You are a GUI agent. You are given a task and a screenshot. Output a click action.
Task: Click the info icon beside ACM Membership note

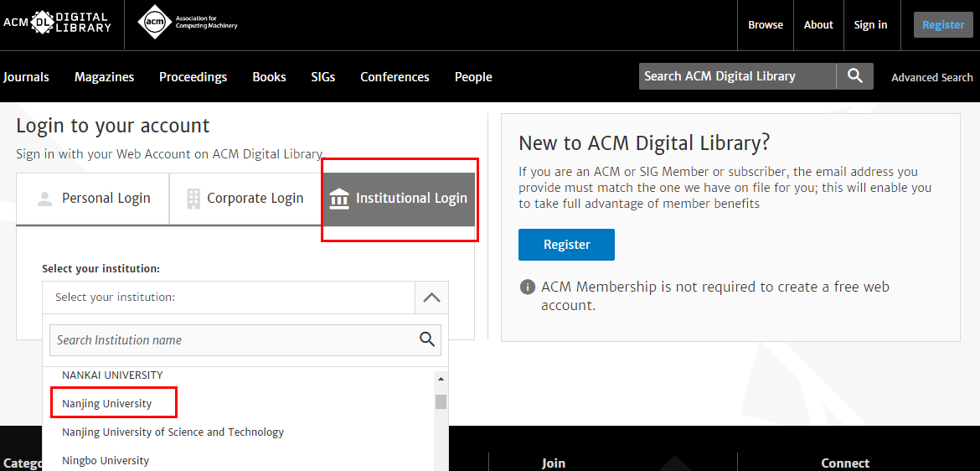click(528, 287)
